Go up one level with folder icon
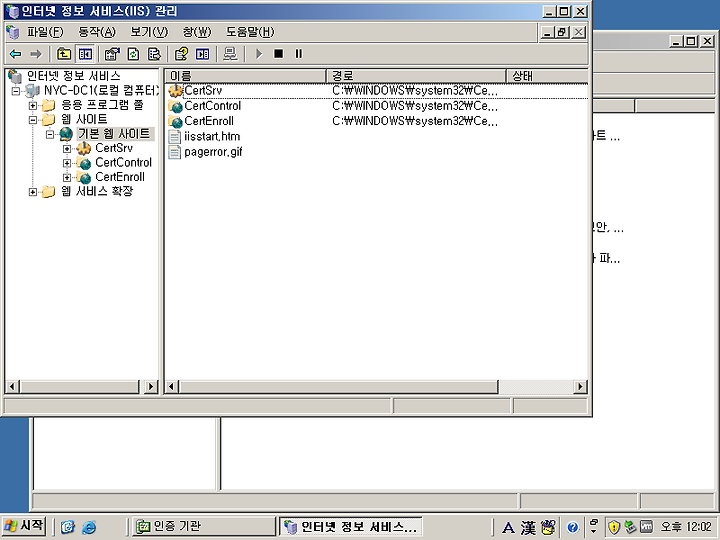This screenshot has width=720, height=540. [x=64, y=54]
